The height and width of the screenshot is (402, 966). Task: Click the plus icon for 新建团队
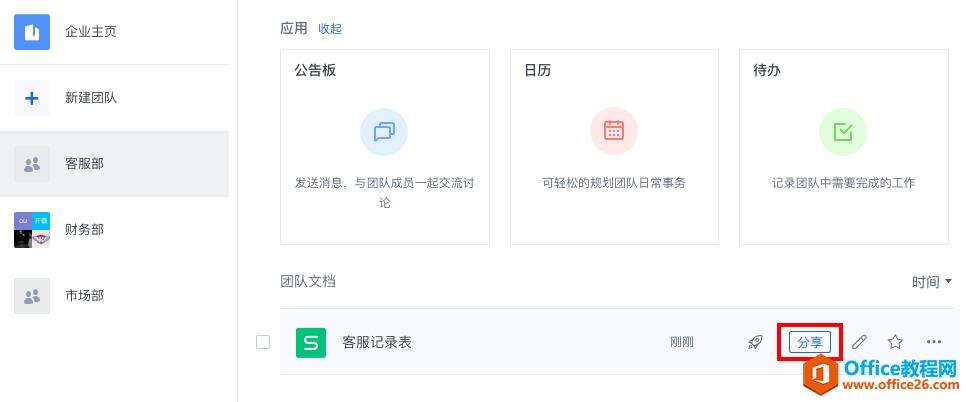coord(32,98)
